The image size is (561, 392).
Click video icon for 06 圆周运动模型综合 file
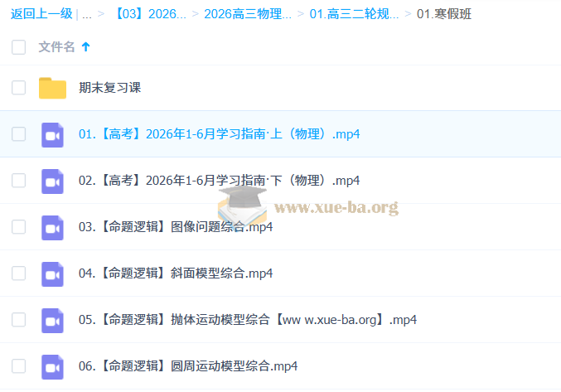(x=52, y=366)
